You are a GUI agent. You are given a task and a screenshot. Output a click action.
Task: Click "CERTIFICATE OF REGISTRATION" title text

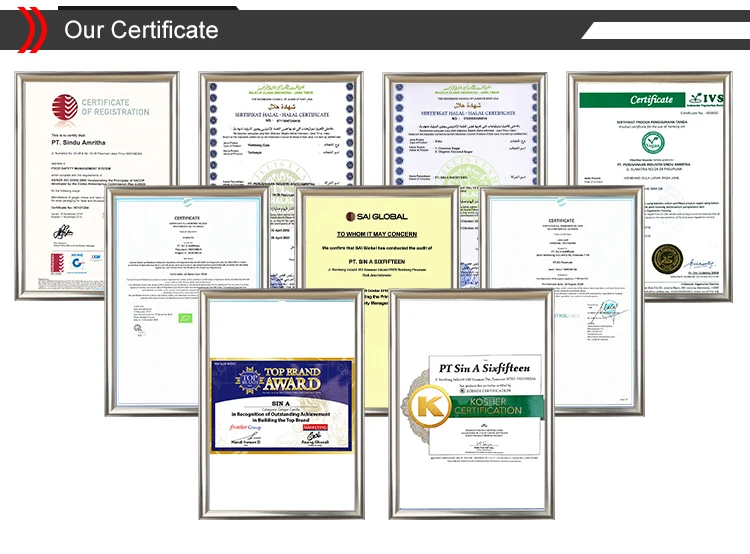(x=115, y=107)
